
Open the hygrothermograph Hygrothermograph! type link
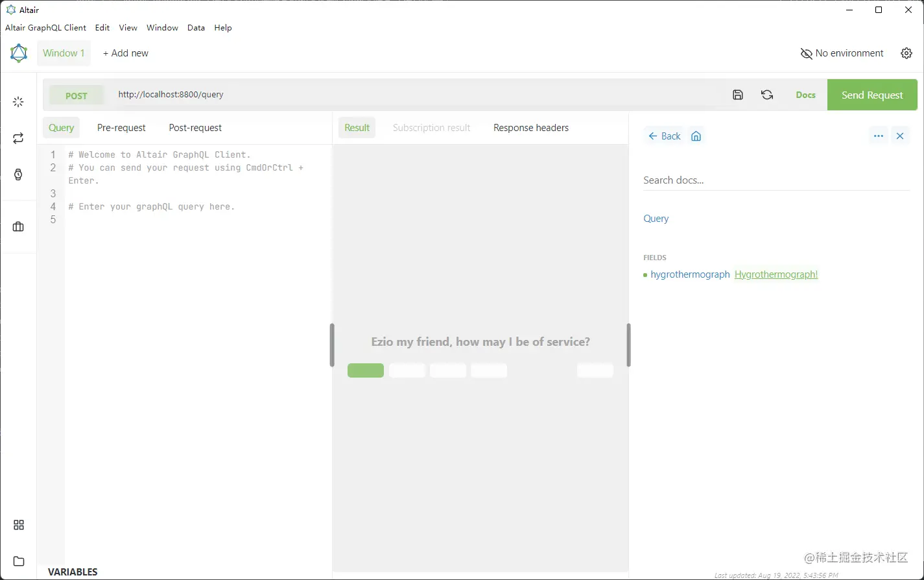(776, 274)
